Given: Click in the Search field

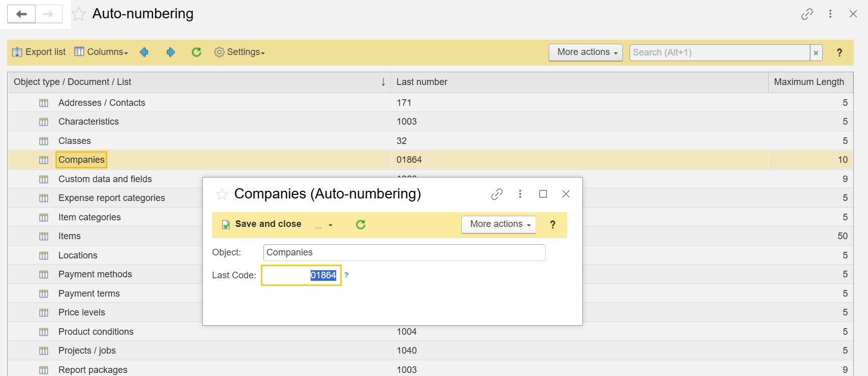Looking at the screenshot, I should click(x=719, y=52).
